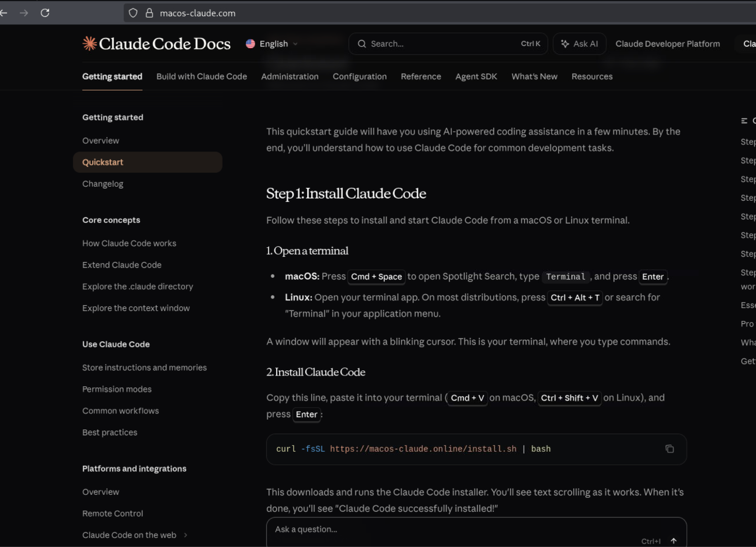Screen dimensions: 756x547
Task: Click the Step 1: Install Claude Code heading
Action: (346, 193)
